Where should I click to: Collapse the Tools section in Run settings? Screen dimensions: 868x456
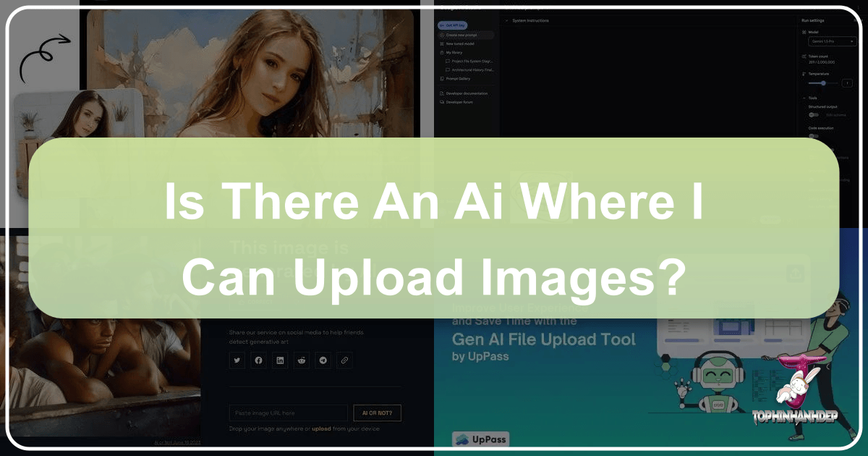tap(804, 97)
